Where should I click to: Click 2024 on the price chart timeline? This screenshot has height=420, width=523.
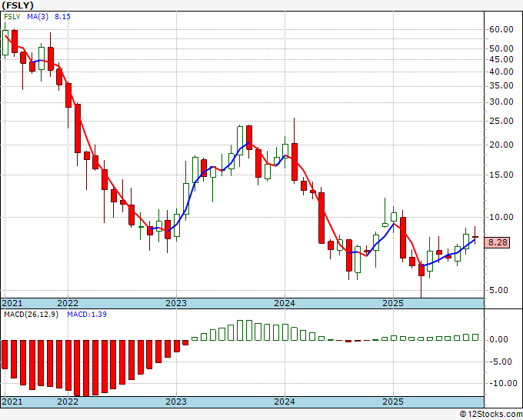click(x=285, y=303)
